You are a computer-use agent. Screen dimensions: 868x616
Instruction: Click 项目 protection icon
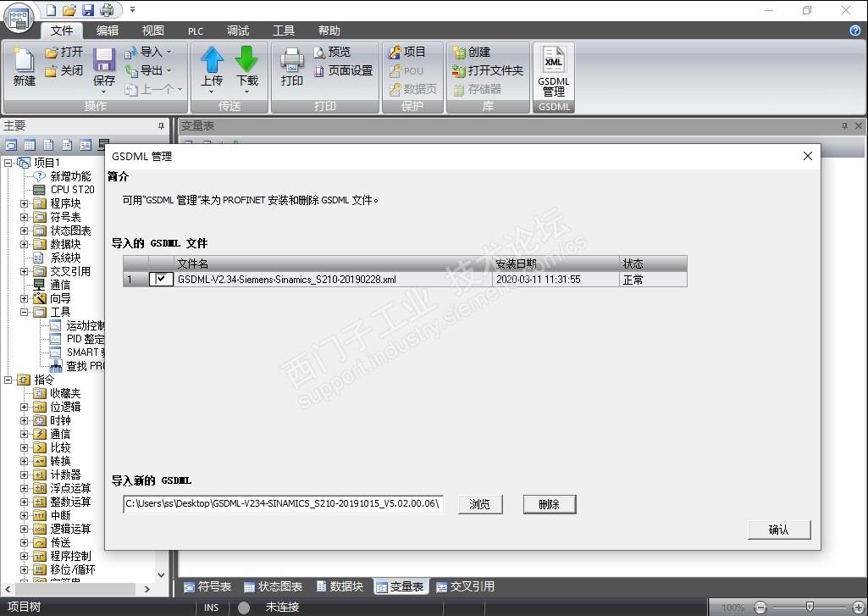pos(395,53)
